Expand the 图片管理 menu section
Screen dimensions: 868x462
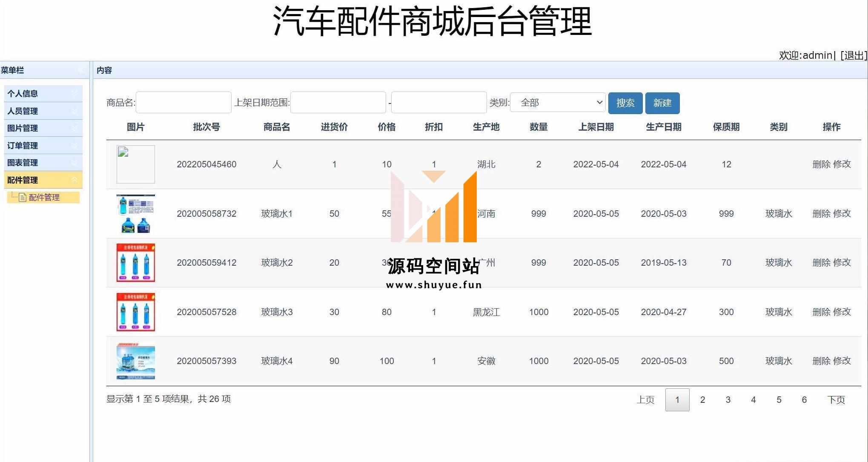43,128
